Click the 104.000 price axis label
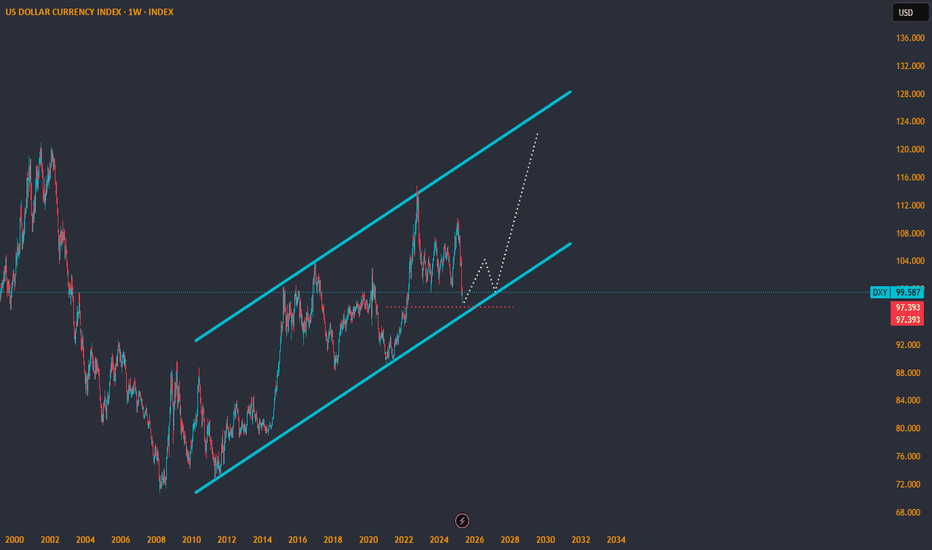The width and height of the screenshot is (932, 550). 910,261
